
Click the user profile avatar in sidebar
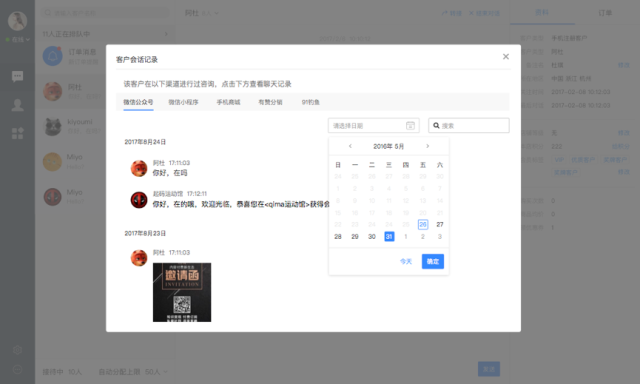pos(18,21)
